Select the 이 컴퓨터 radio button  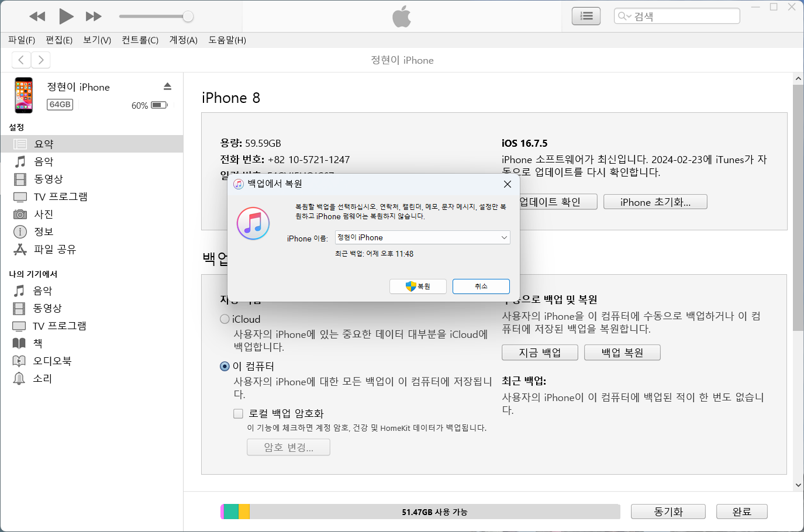(x=225, y=367)
